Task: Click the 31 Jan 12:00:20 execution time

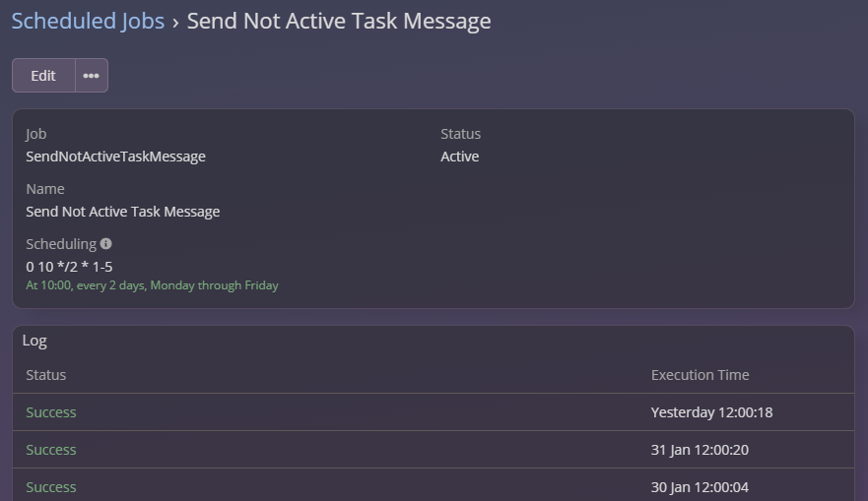Action: [705, 450]
